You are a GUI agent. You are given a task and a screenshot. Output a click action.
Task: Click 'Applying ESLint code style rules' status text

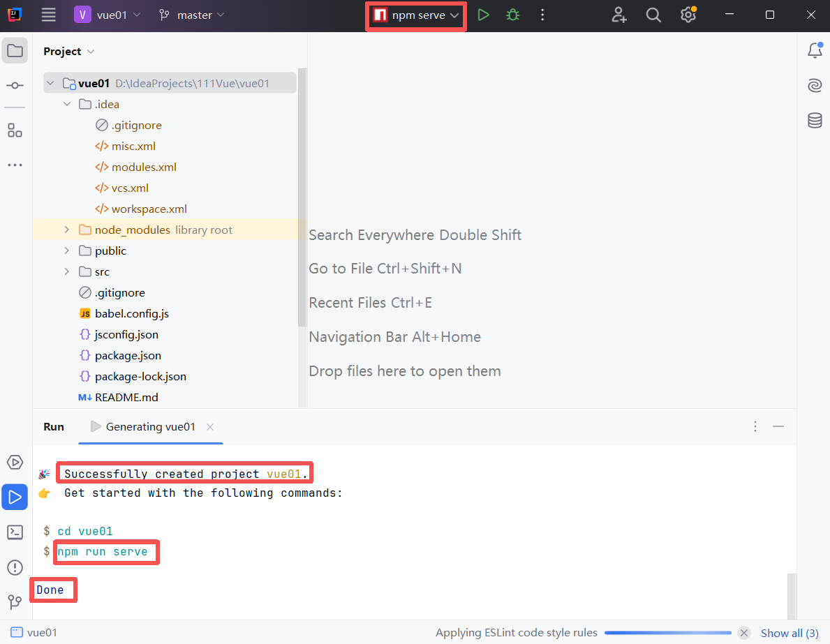(x=516, y=632)
